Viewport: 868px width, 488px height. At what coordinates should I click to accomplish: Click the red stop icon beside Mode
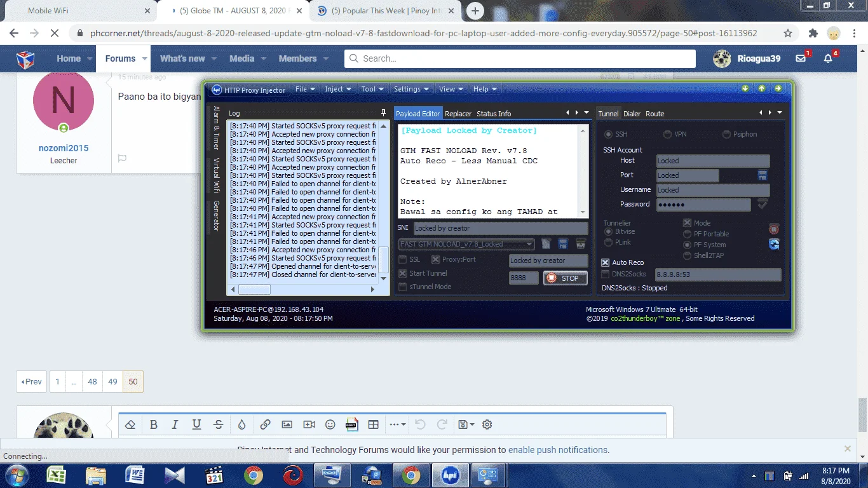click(x=774, y=229)
